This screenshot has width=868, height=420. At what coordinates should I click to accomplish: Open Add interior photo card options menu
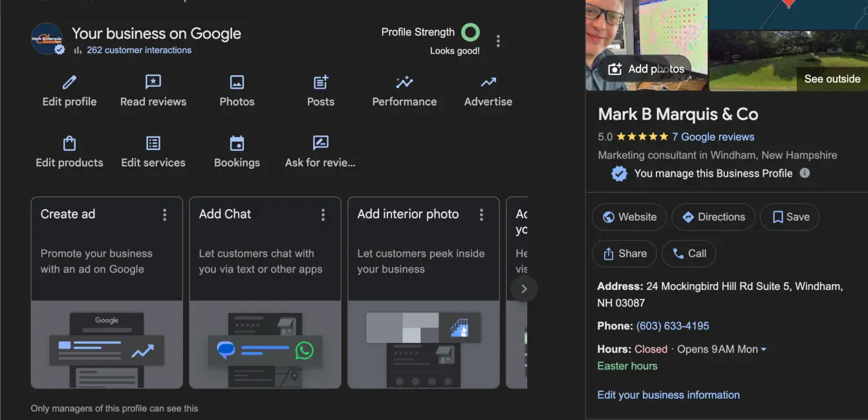[x=481, y=215]
